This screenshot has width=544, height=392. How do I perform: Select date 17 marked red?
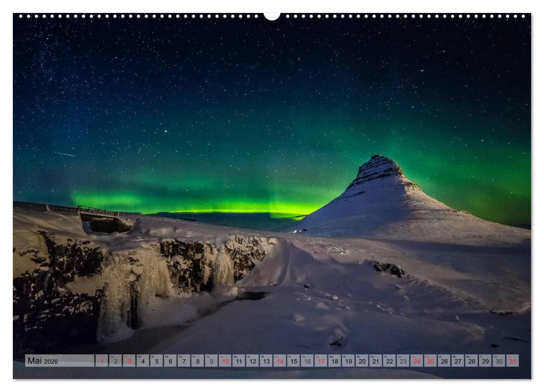[x=322, y=361]
